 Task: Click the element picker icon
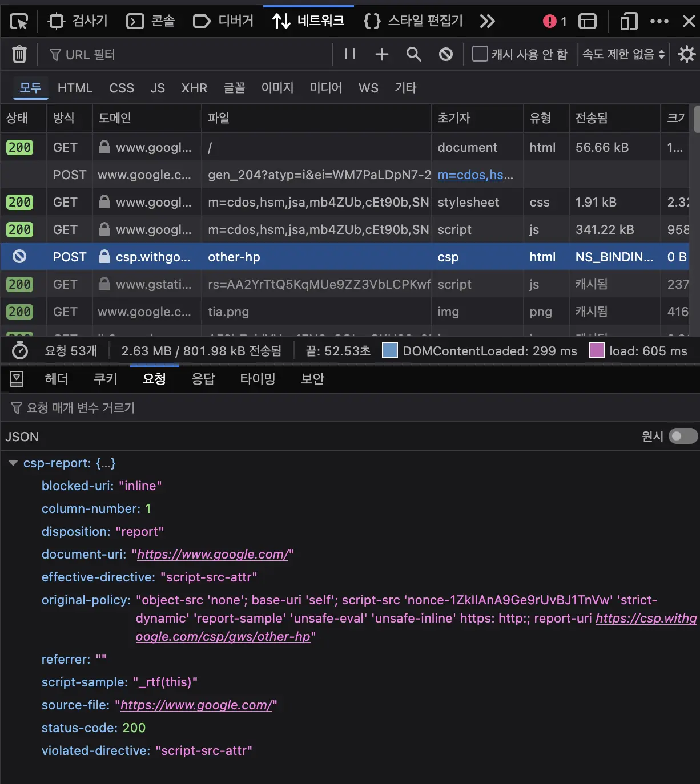19,22
